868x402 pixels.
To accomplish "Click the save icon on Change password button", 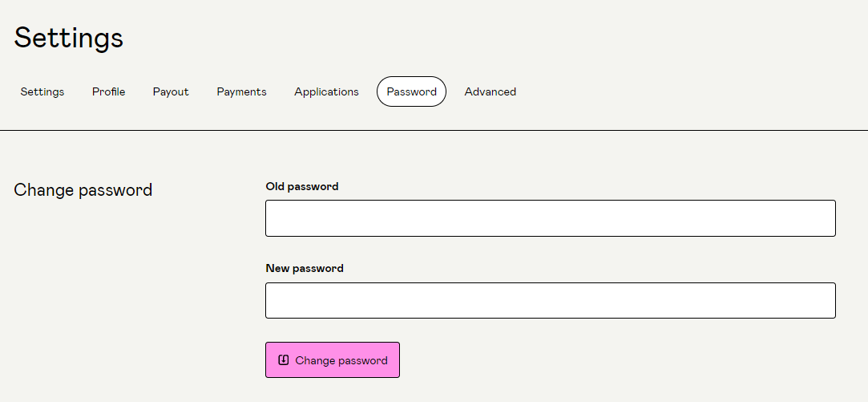I will [283, 360].
